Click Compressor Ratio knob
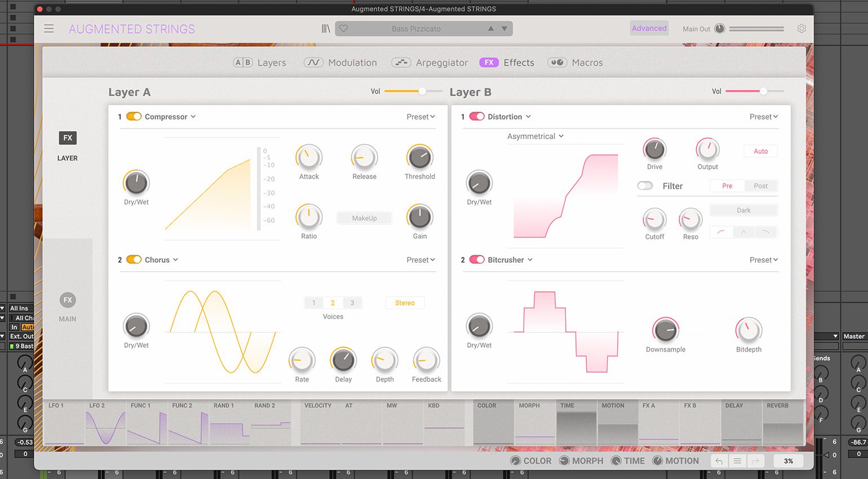 (x=309, y=218)
